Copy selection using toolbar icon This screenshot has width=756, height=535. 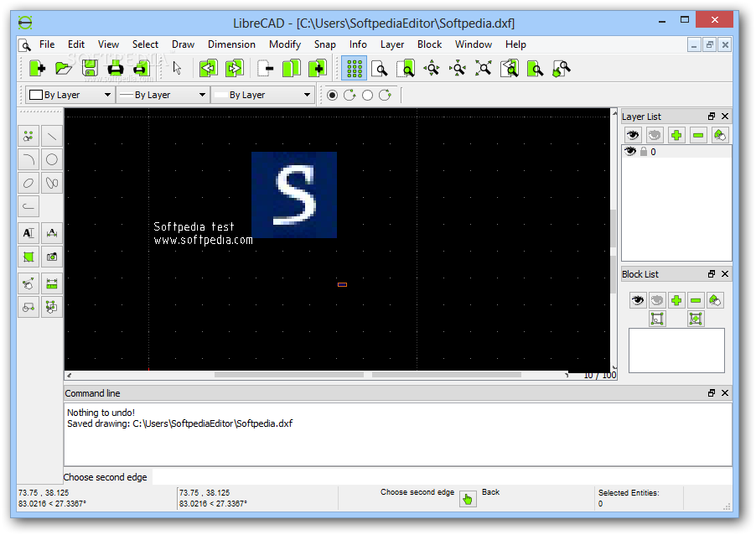click(291, 69)
